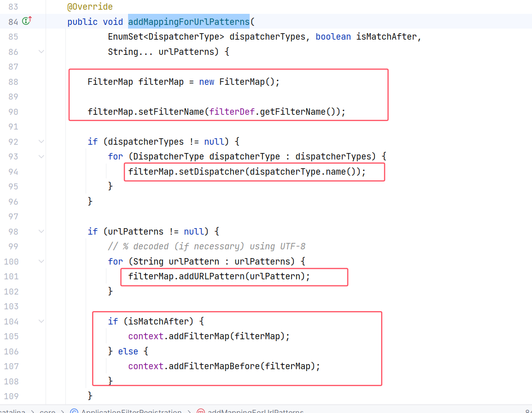Collapse the method body using line 86 fold arrow
The image size is (532, 413).
41,52
